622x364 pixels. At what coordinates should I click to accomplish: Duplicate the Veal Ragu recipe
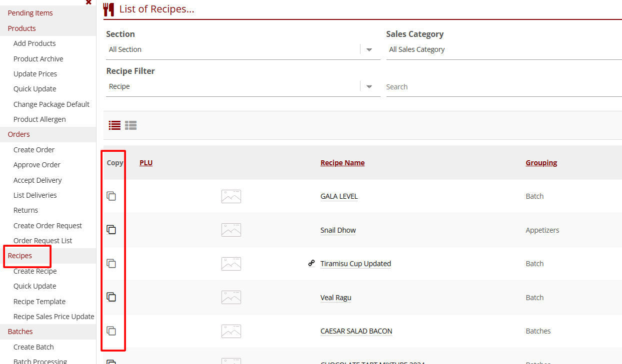111,297
